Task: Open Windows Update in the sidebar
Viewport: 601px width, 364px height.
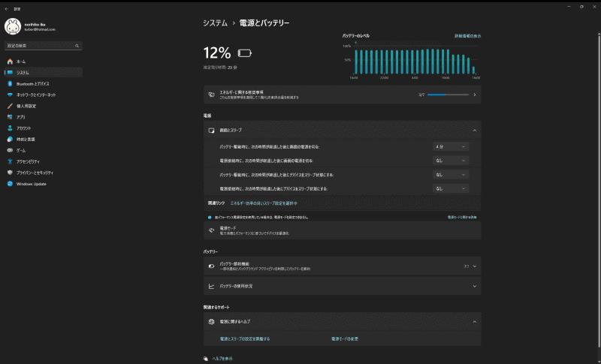Action: click(44, 184)
